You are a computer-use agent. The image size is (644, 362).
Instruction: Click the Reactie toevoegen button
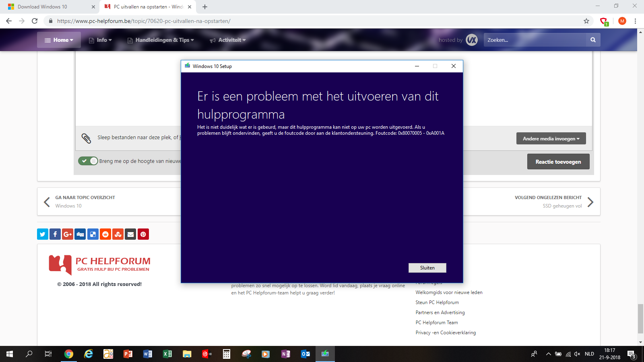point(558,162)
